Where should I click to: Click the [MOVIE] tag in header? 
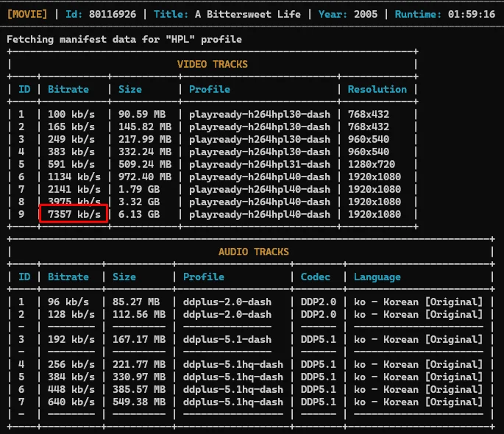27,14
